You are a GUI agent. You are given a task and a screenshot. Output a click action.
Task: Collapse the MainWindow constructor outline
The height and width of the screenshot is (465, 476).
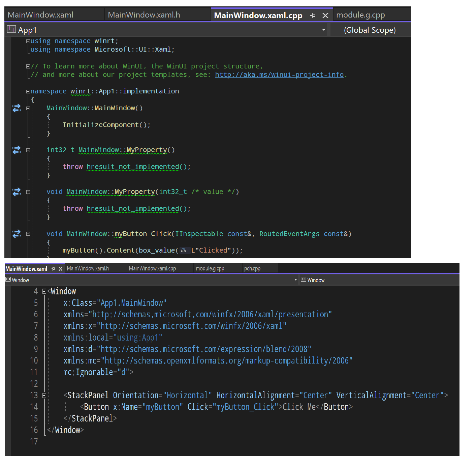[28, 108]
